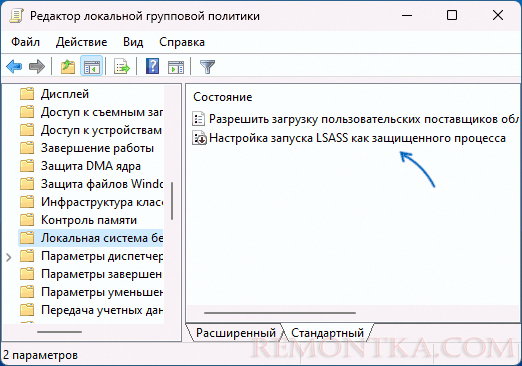The height and width of the screenshot is (366, 522).
Task: Toggle the show/hide action pane icon
Action: 176,66
